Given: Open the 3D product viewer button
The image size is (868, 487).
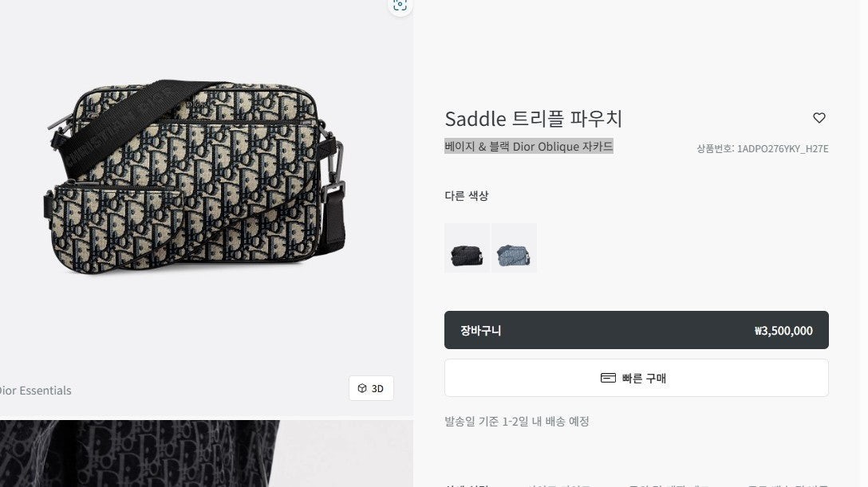Looking at the screenshot, I should point(371,388).
